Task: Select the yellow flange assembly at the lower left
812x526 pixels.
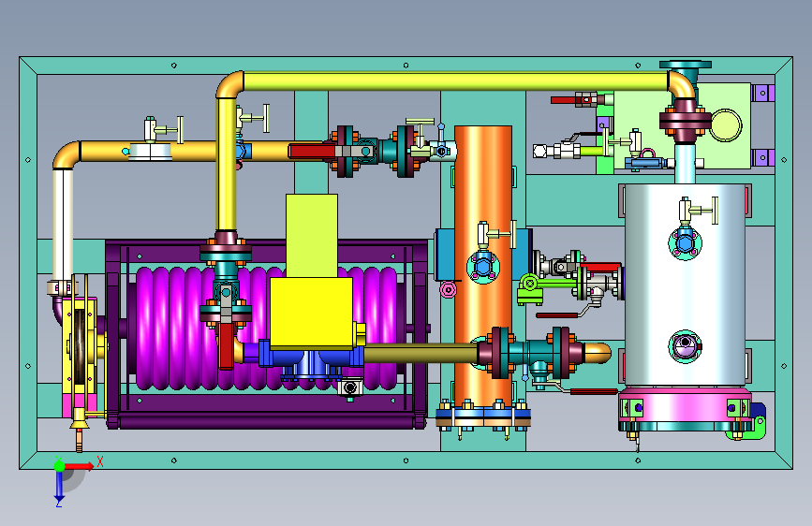Action: tap(80, 348)
